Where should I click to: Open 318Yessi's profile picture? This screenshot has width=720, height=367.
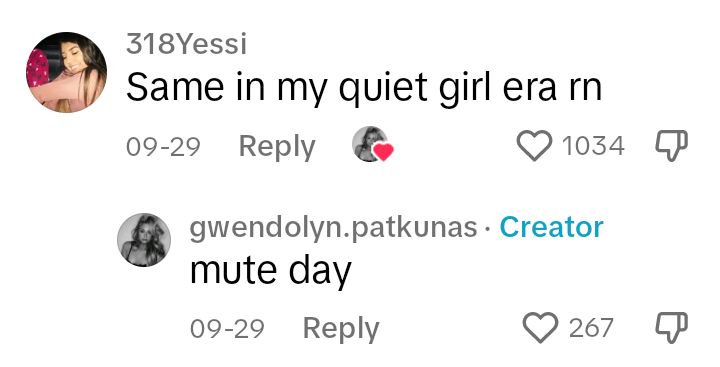pyautogui.click(x=67, y=72)
